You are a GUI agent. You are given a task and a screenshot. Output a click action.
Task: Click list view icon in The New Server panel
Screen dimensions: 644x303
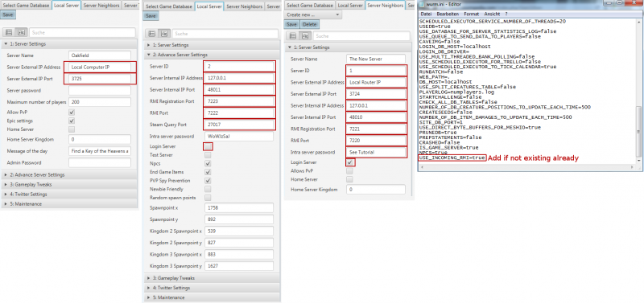(x=292, y=36)
